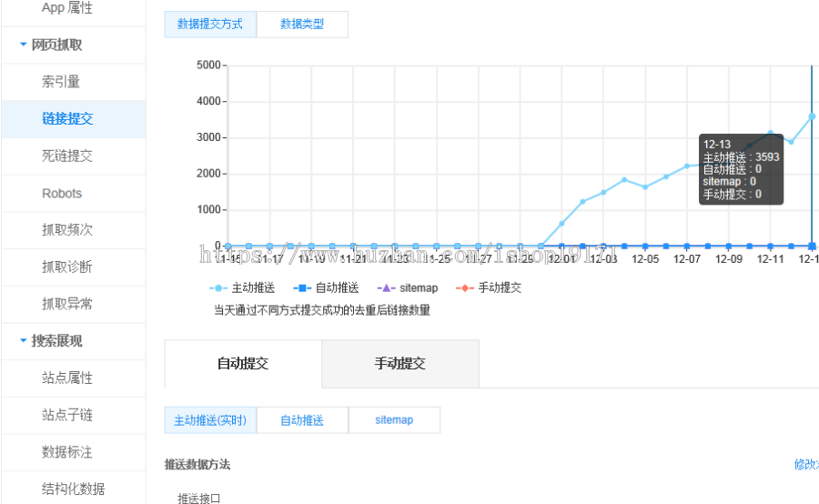Toggle the 手动提交 legend series
The width and height of the screenshot is (819, 504).
click(489, 287)
